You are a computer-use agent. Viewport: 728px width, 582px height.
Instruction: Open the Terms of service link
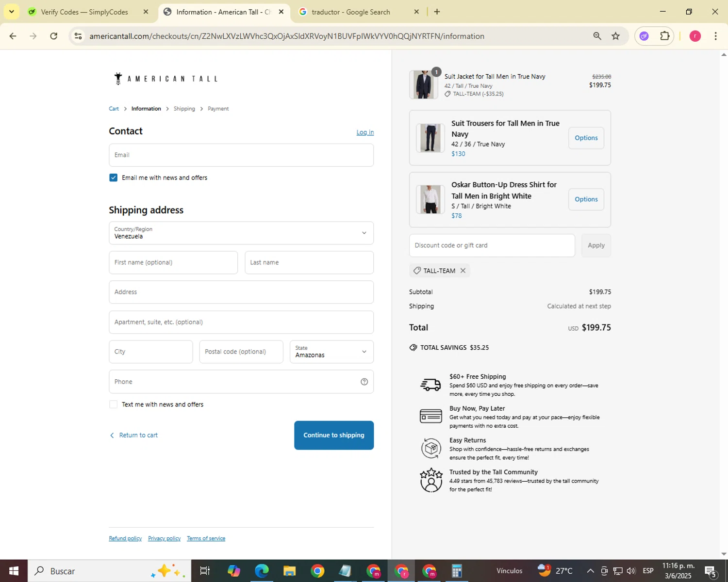pyautogui.click(x=206, y=538)
